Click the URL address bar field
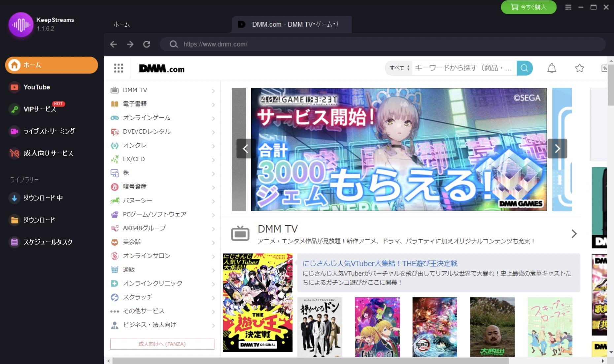The image size is (614, 364). pos(383,44)
